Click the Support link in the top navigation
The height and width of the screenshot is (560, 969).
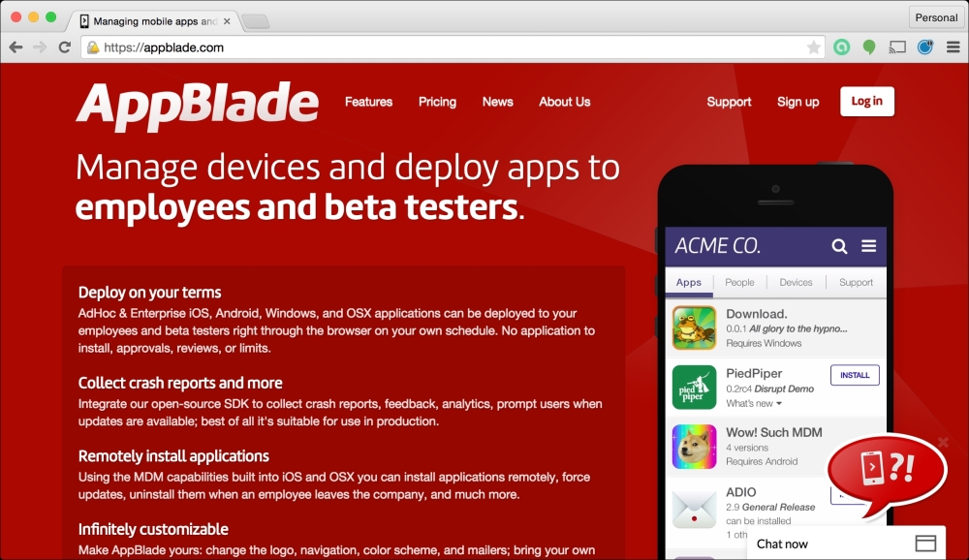[x=730, y=102]
